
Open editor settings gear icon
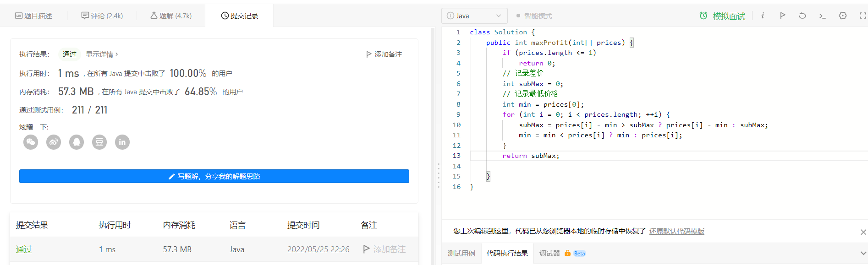(842, 16)
